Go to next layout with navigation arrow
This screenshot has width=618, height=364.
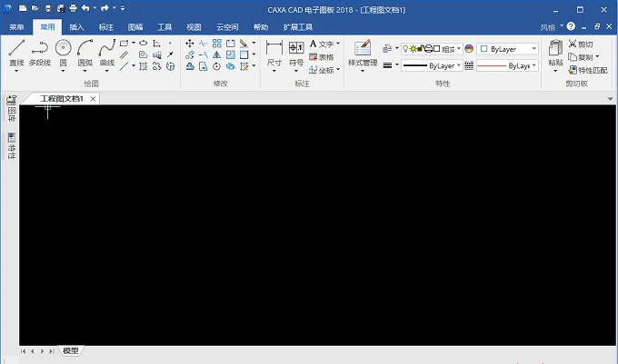pos(42,351)
